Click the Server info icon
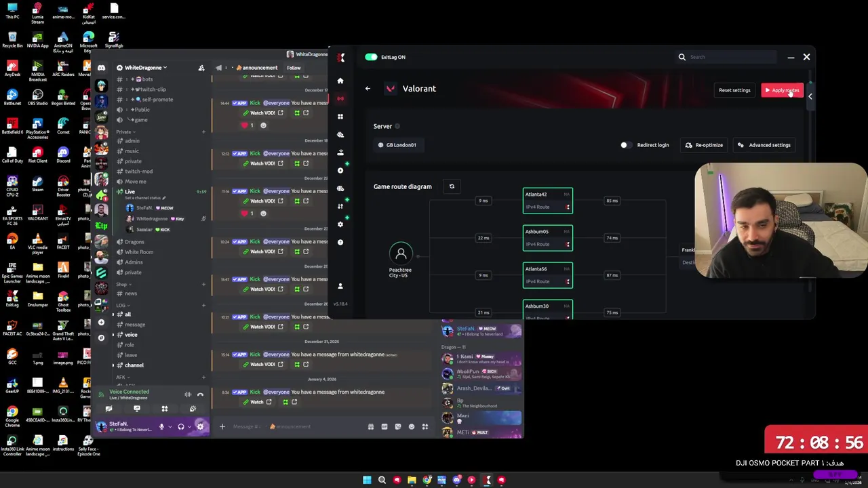Screen dimensions: 868x488 click(x=397, y=126)
